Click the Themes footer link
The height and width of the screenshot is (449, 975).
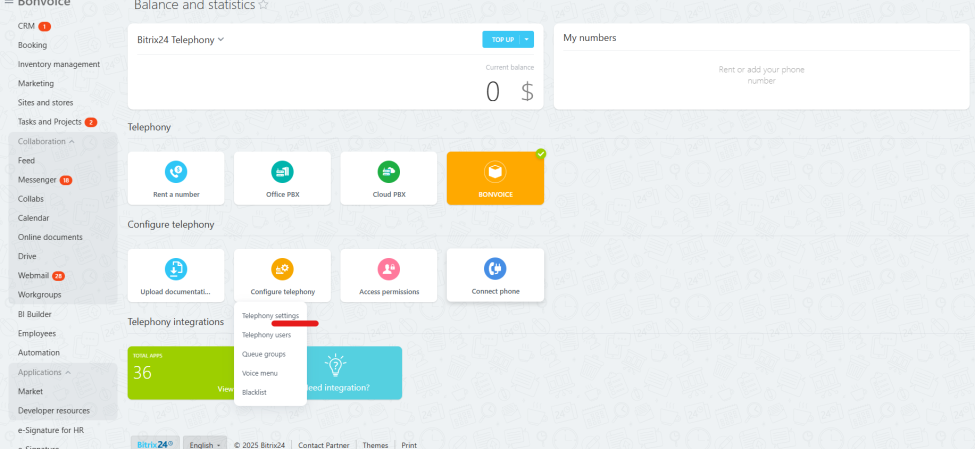tap(375, 445)
